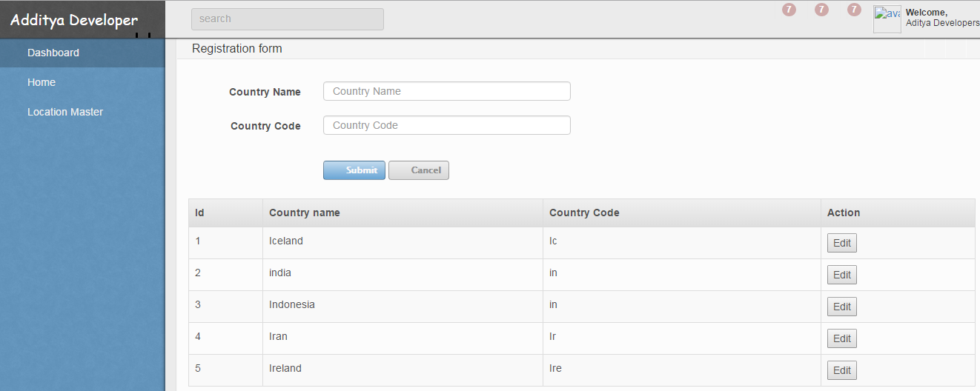Edit the india row

(841, 275)
